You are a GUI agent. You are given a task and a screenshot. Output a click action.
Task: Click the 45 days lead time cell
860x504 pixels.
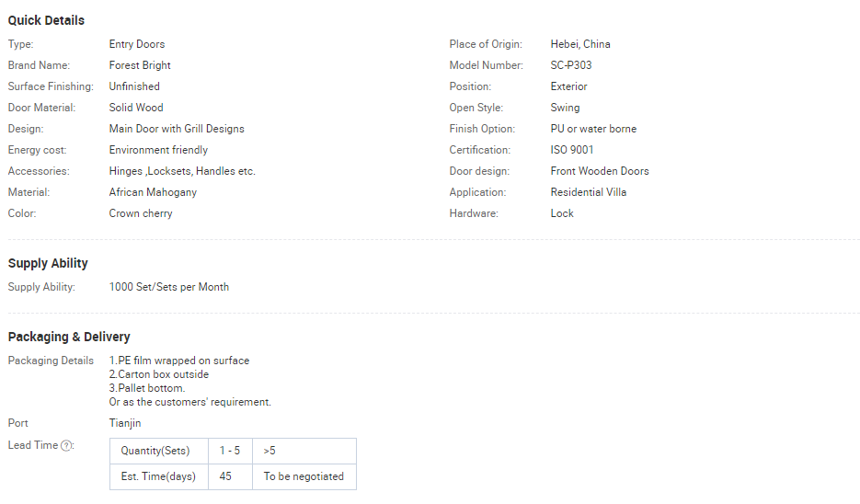[x=225, y=476]
